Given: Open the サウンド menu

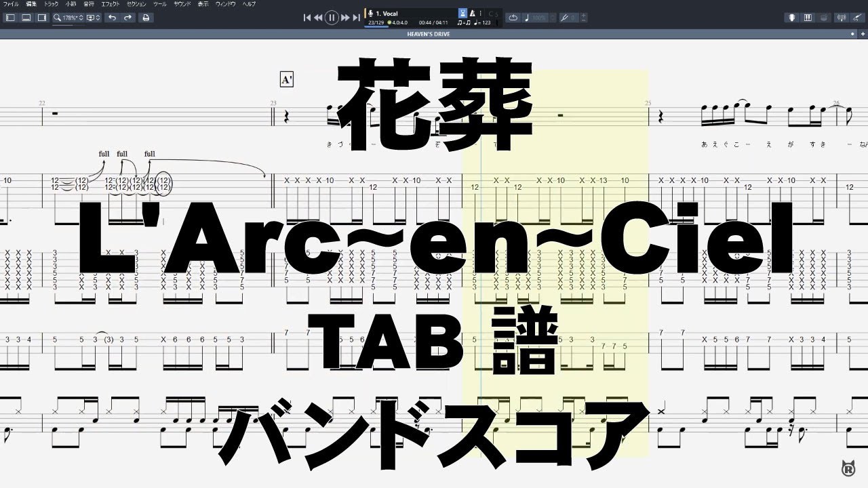Looking at the screenshot, I should 182,4.
